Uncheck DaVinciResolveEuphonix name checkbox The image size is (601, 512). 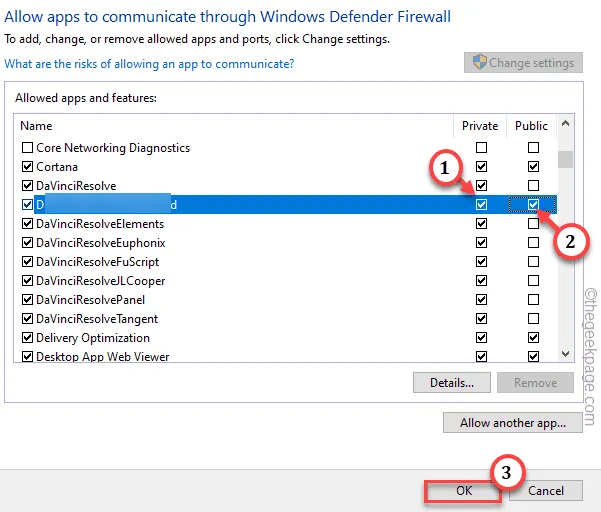pyautogui.click(x=27, y=243)
